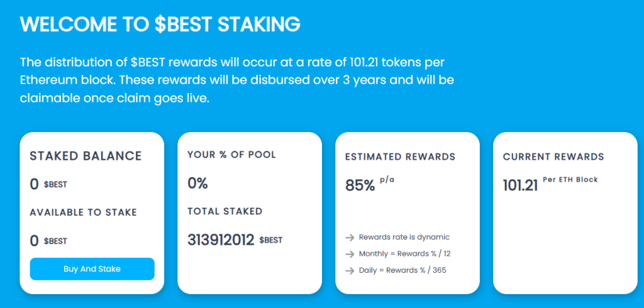Click the p/a superscript label

387,180
